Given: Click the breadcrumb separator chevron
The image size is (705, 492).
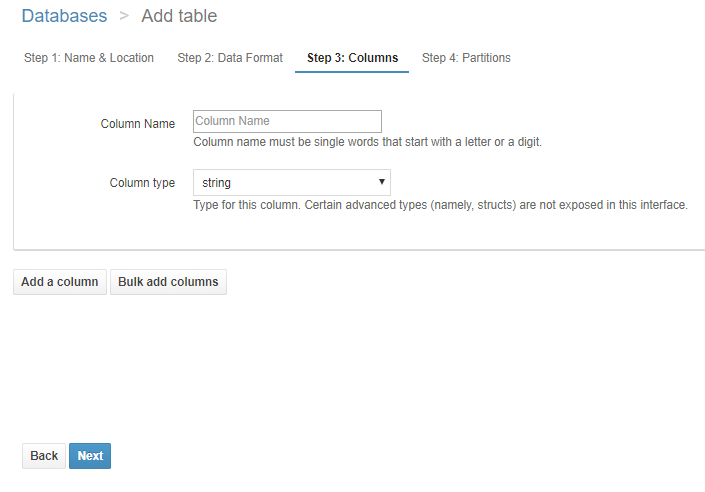Looking at the screenshot, I should point(124,16).
